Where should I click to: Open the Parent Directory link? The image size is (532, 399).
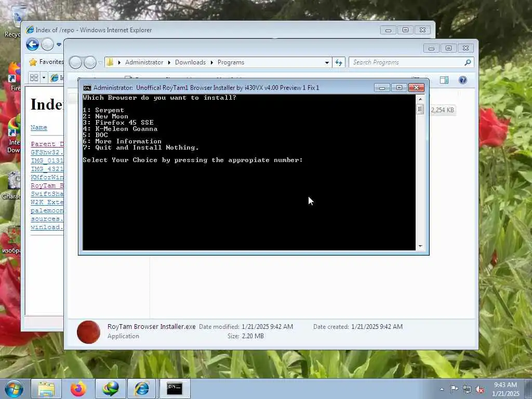[47, 144]
